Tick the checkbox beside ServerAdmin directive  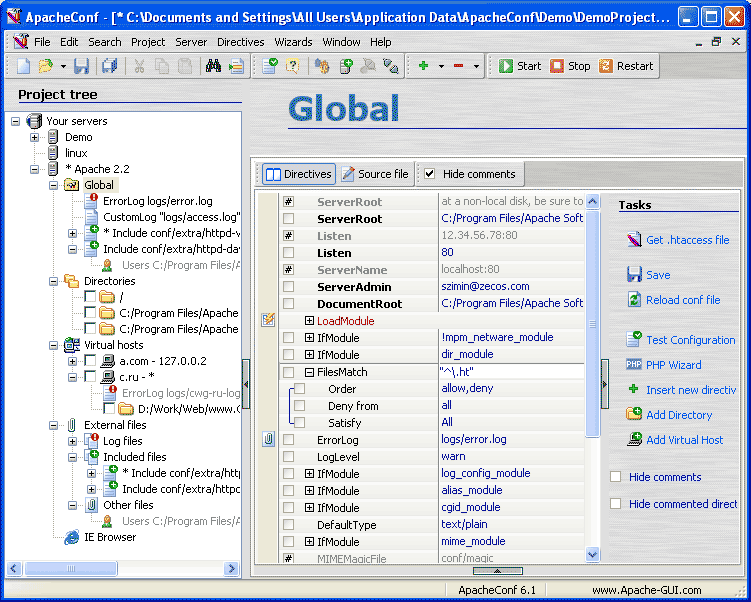(x=288, y=287)
